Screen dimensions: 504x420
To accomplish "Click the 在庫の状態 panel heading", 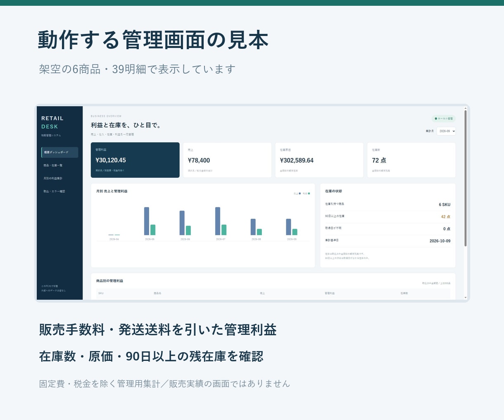I will click(333, 191).
